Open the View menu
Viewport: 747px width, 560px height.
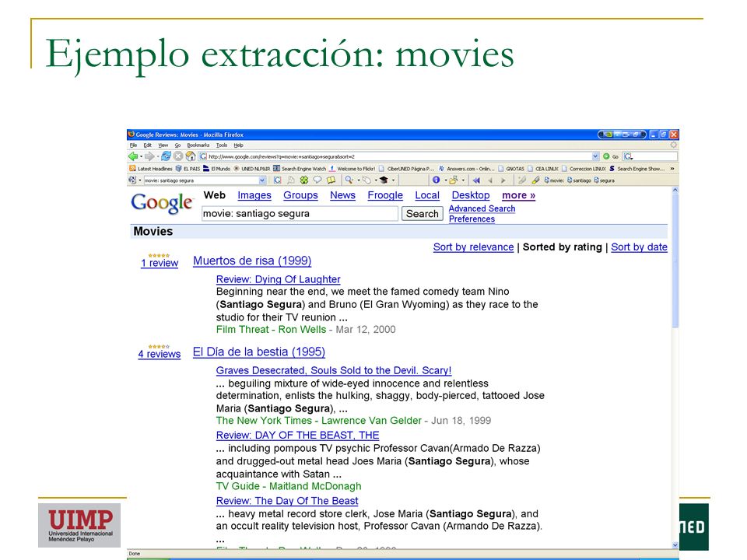tap(163, 145)
